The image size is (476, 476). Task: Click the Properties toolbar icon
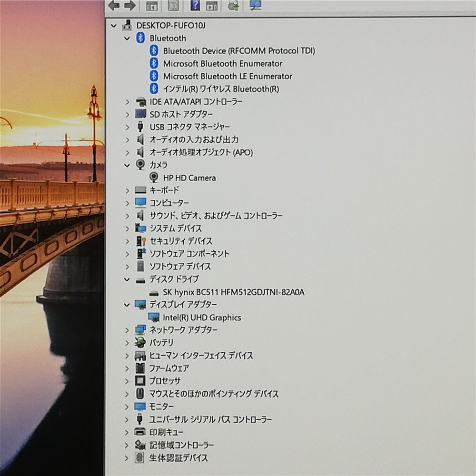[x=174, y=5]
